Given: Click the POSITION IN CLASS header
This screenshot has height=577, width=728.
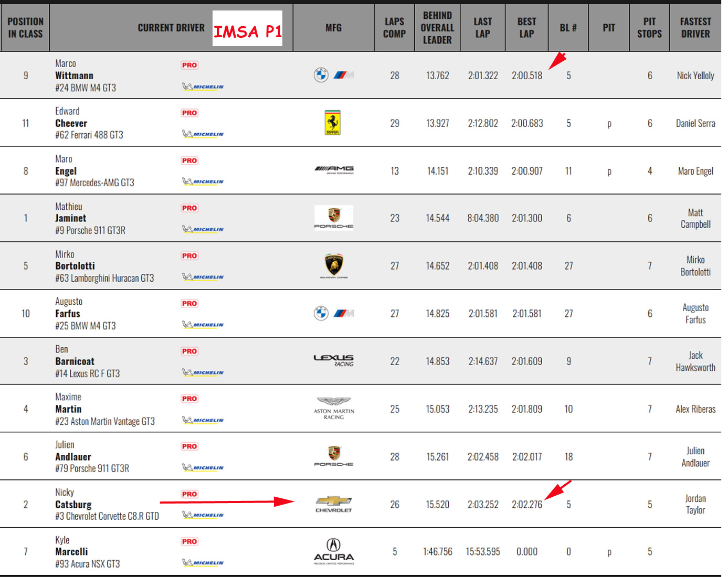Looking at the screenshot, I should (x=25, y=28).
